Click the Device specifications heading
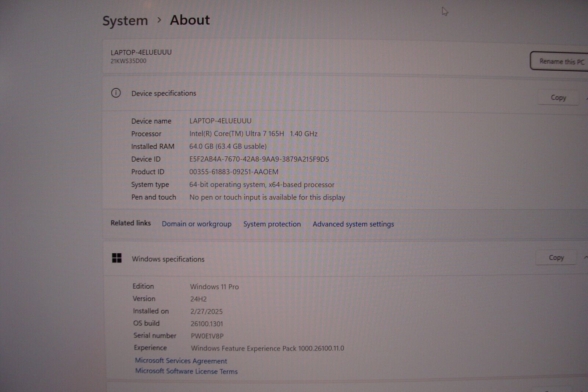 click(164, 93)
